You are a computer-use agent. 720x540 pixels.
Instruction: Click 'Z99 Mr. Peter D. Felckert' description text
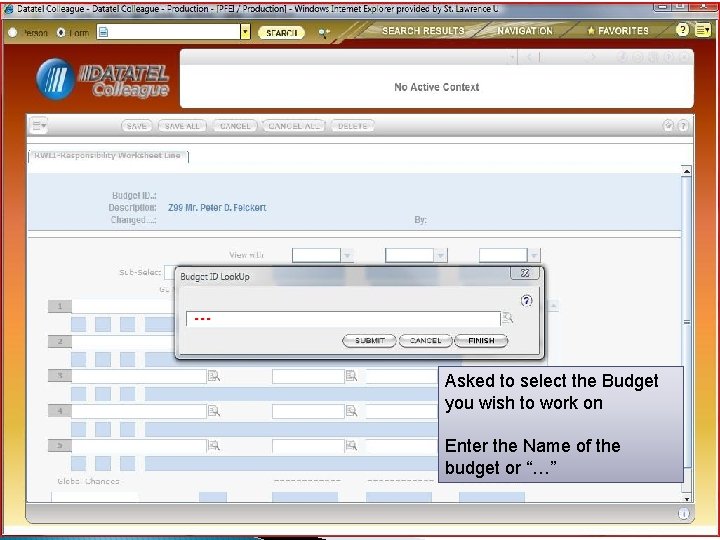[x=217, y=208]
